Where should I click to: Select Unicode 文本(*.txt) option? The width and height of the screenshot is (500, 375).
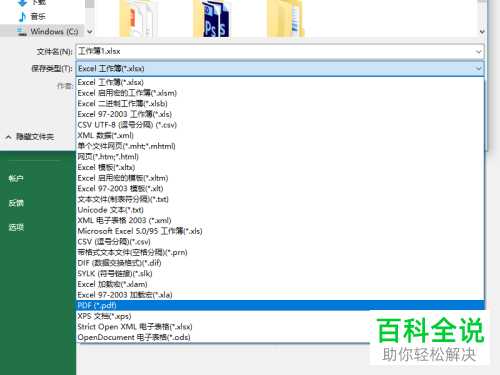coord(280,210)
